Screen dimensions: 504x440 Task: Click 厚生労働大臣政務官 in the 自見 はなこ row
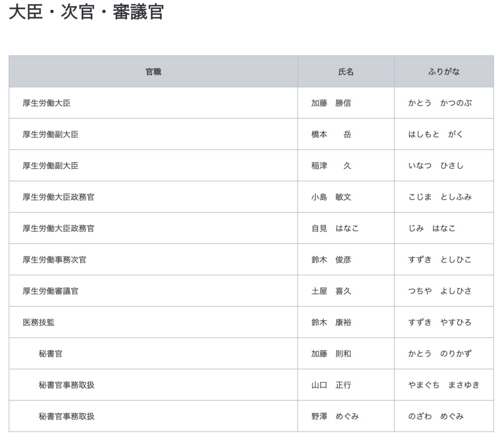59,228
